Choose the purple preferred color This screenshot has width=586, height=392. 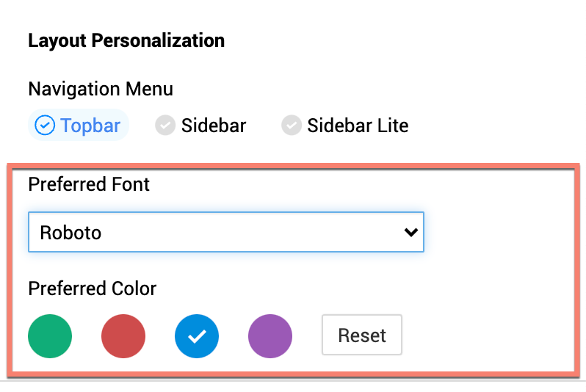(270, 336)
